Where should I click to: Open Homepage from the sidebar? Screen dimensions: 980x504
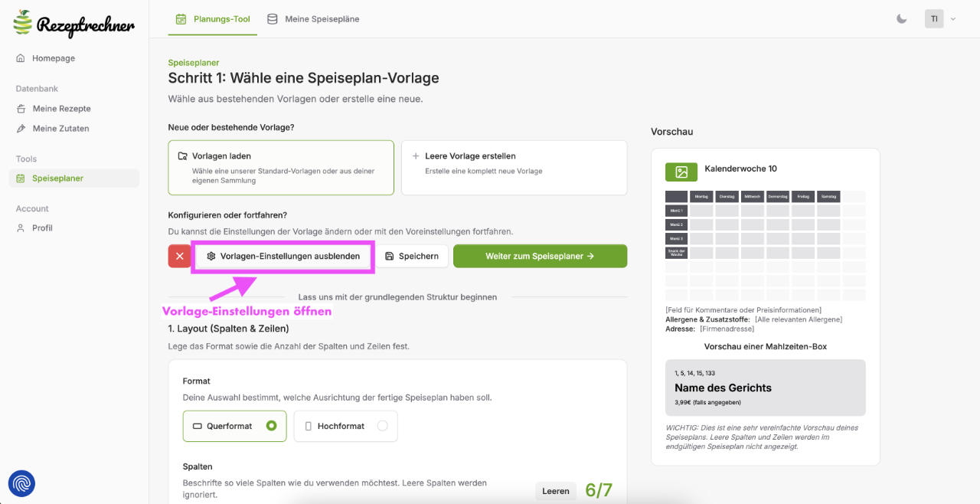(x=53, y=58)
